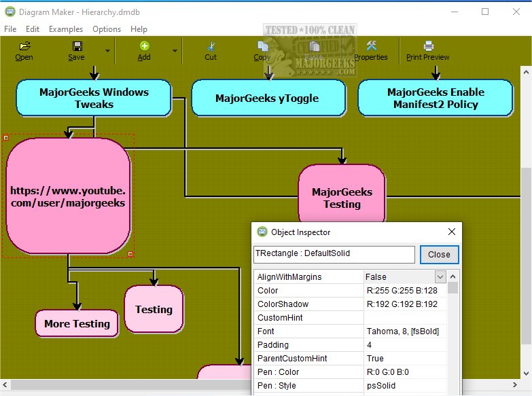Open the Examples menu
The image size is (532, 396).
pyautogui.click(x=66, y=29)
